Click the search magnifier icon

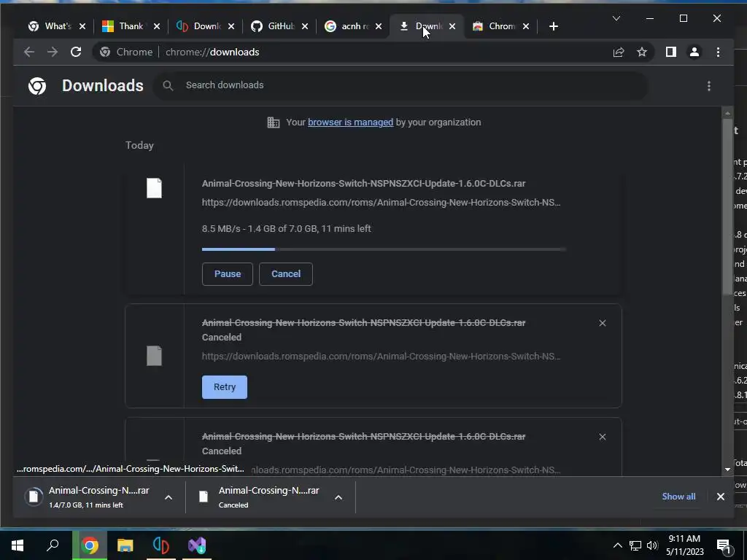168,85
